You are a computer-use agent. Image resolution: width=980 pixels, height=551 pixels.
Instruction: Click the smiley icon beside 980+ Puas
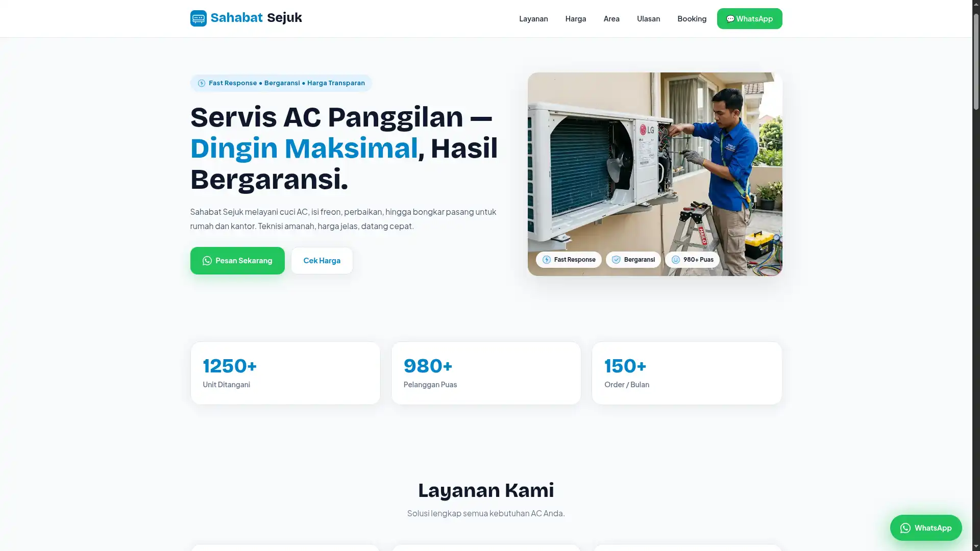(675, 260)
